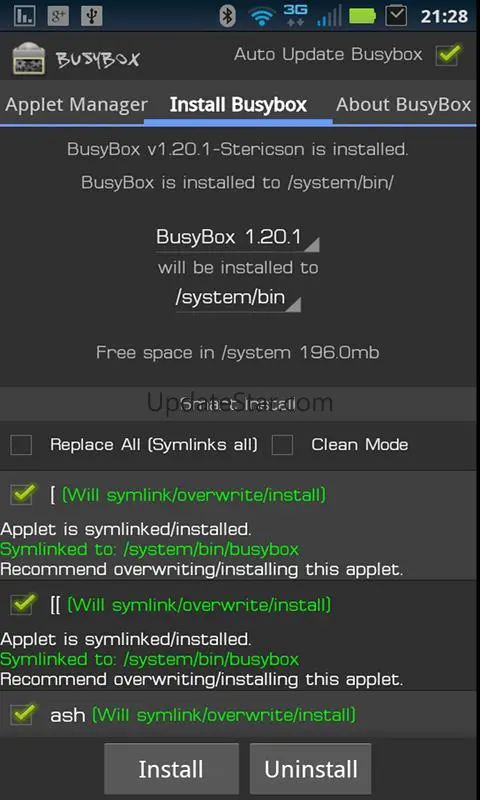Tap the battery indicator icon
Image resolution: width=480 pixels, height=800 pixels.
(x=362, y=17)
